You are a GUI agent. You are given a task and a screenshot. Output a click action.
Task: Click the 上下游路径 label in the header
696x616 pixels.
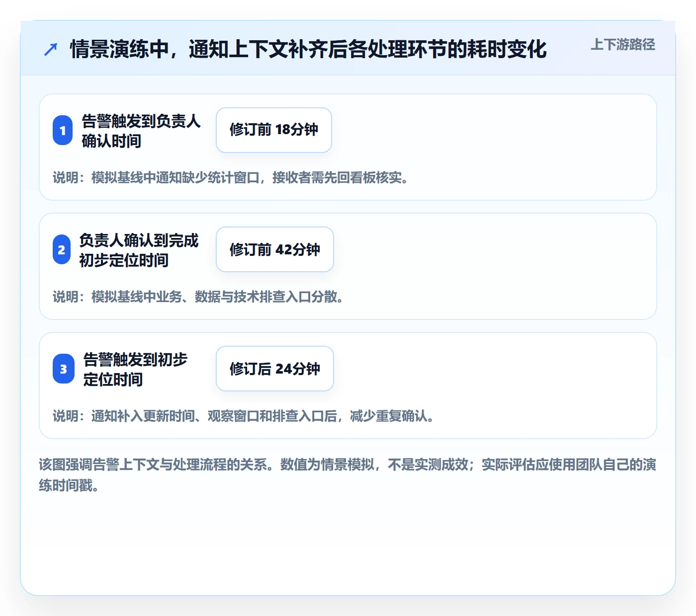click(622, 45)
